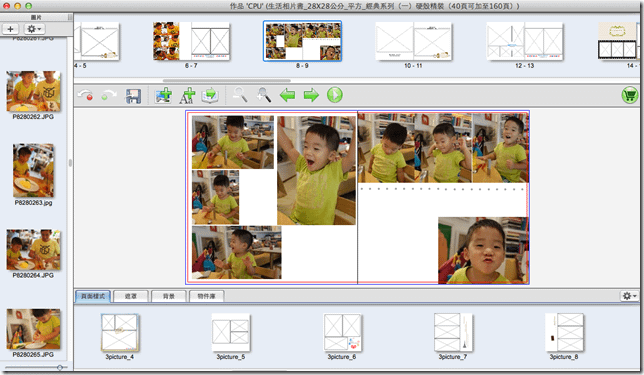644x375 pixels.
Task: Select page spread 4 - 5 thumbnail
Action: coord(97,41)
